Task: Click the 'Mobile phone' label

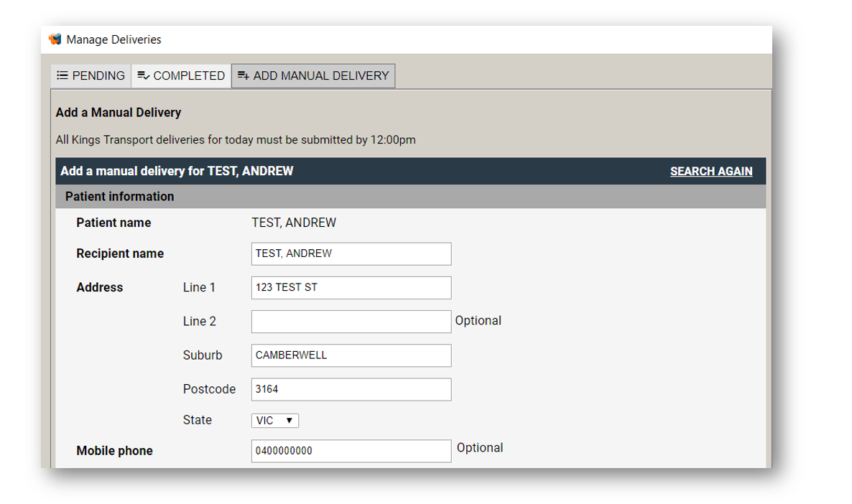Action: pyautogui.click(x=115, y=451)
